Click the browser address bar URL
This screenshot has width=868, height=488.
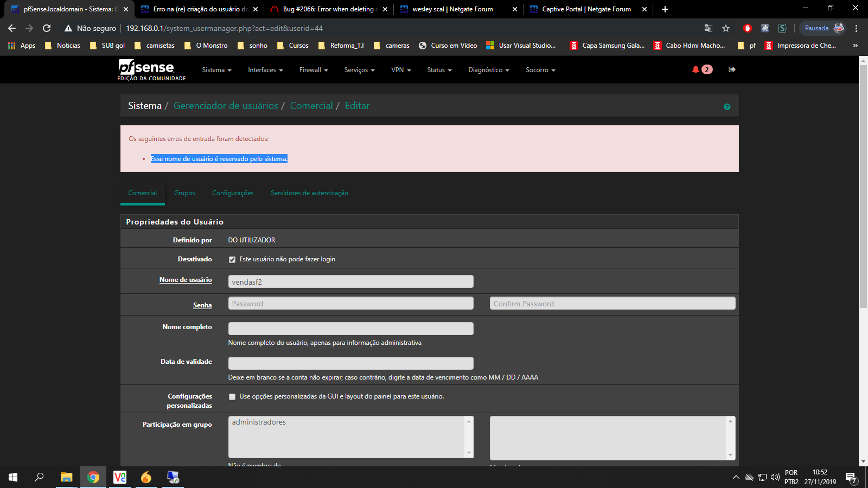point(224,28)
